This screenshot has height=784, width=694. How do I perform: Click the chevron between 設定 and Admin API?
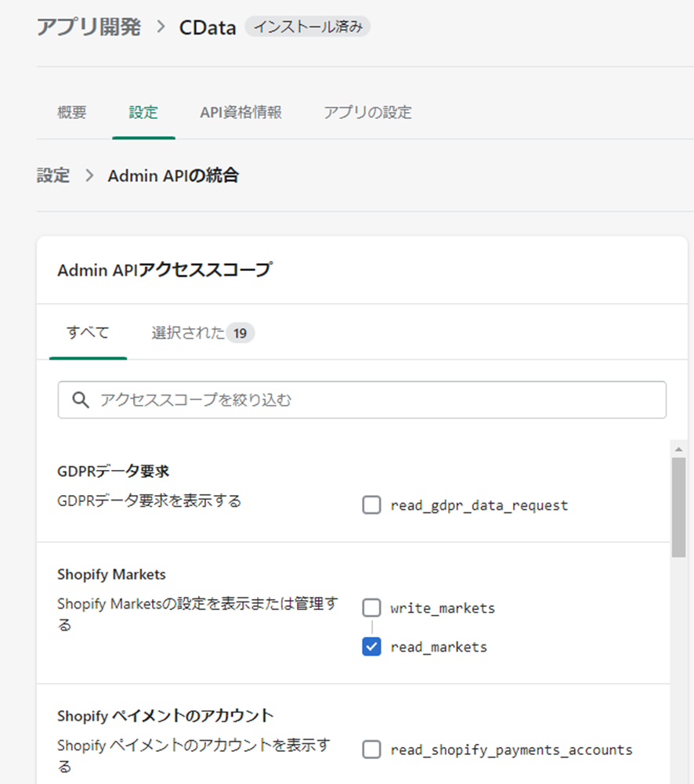(89, 175)
